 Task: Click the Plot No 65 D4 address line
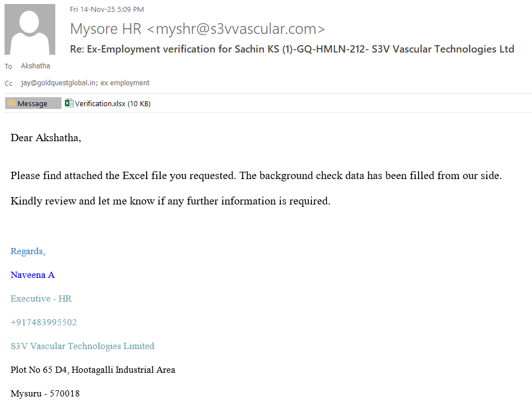pos(93,370)
